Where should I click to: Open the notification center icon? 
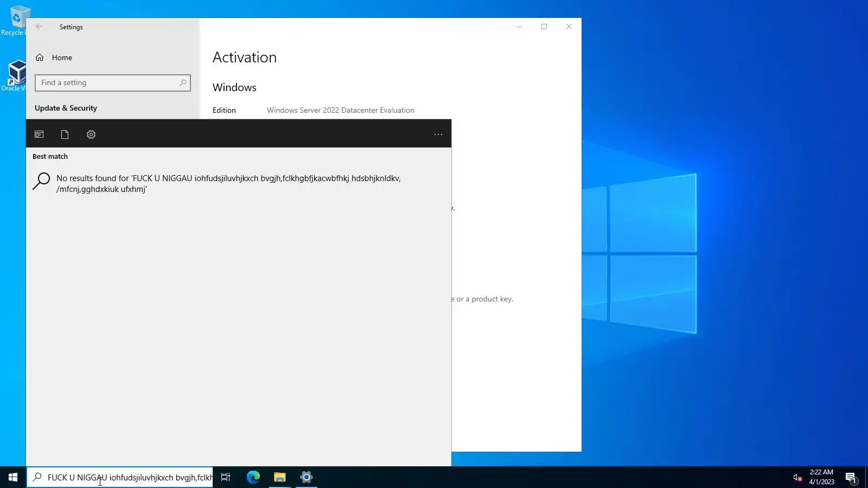pos(851,477)
